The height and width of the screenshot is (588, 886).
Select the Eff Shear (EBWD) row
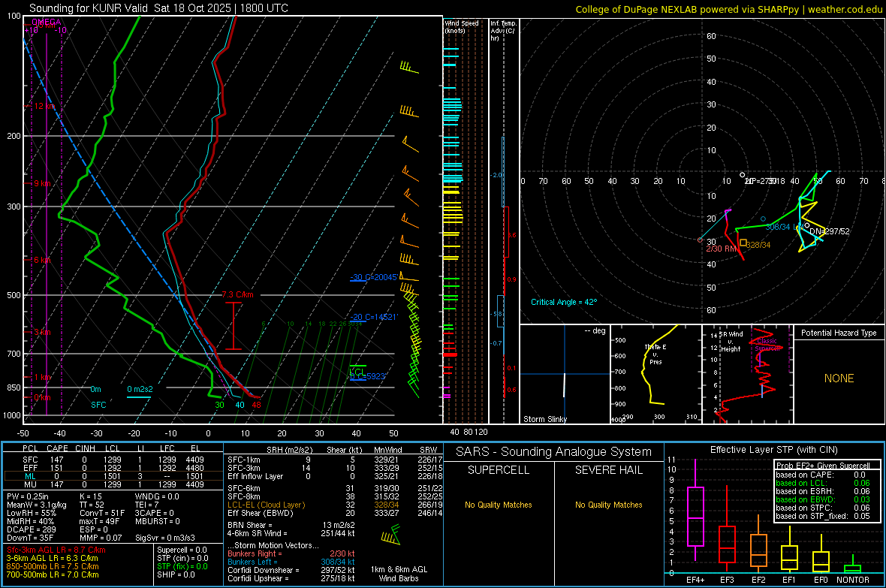(x=335, y=514)
